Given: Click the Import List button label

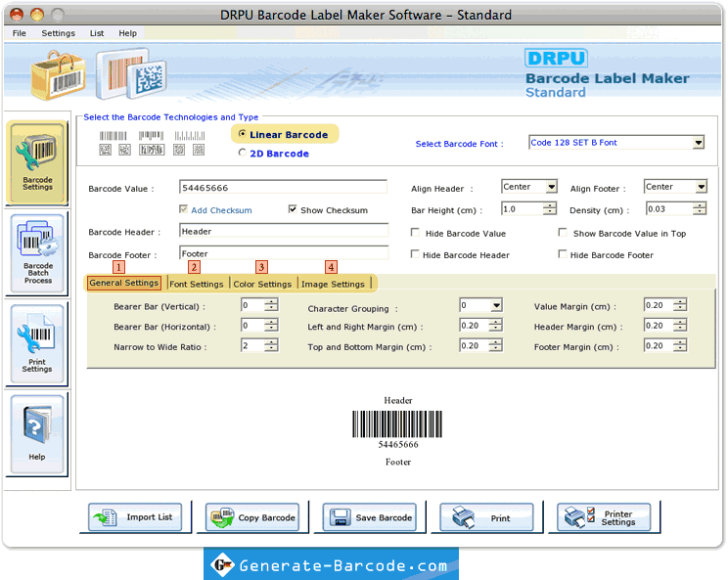Looking at the screenshot, I should point(150,517).
